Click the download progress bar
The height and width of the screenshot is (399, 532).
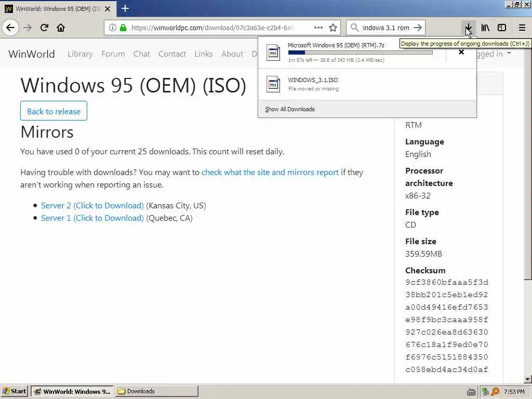coord(361,52)
